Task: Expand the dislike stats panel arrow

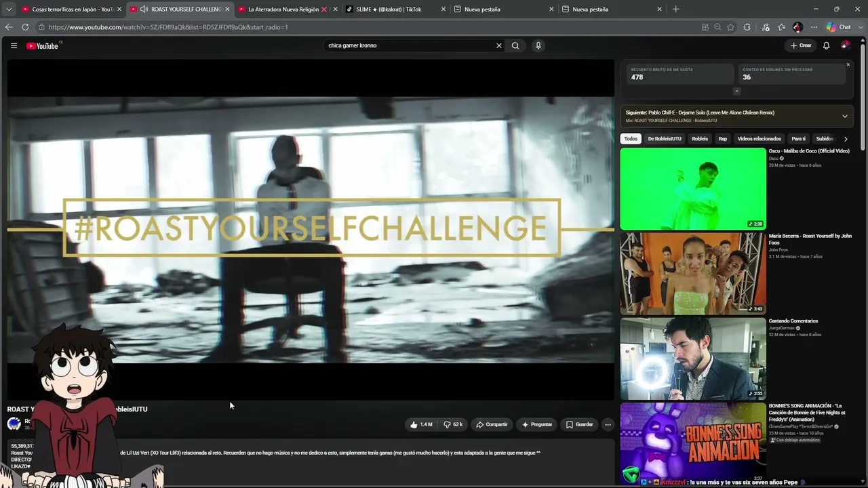Action: pos(736,91)
